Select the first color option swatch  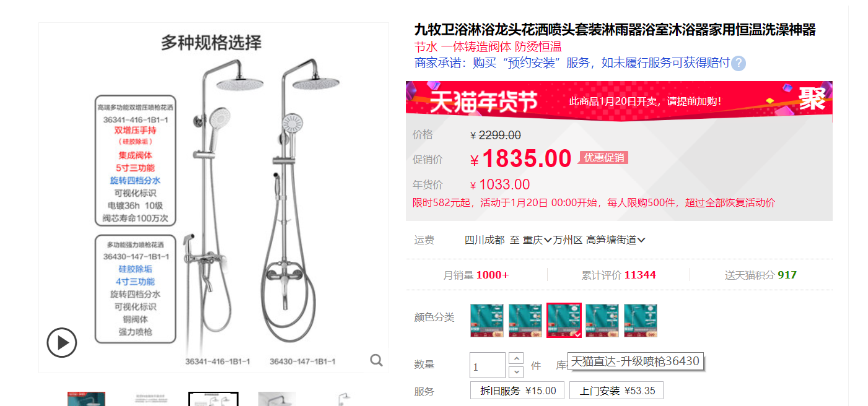pyautogui.click(x=487, y=321)
